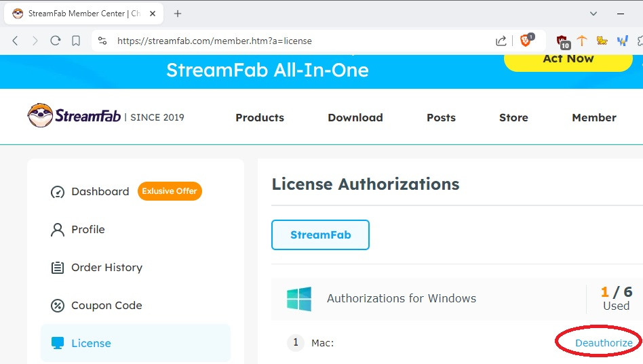Click the Dashboard gauge icon
Screen dimensions: 643x364
coord(58,192)
